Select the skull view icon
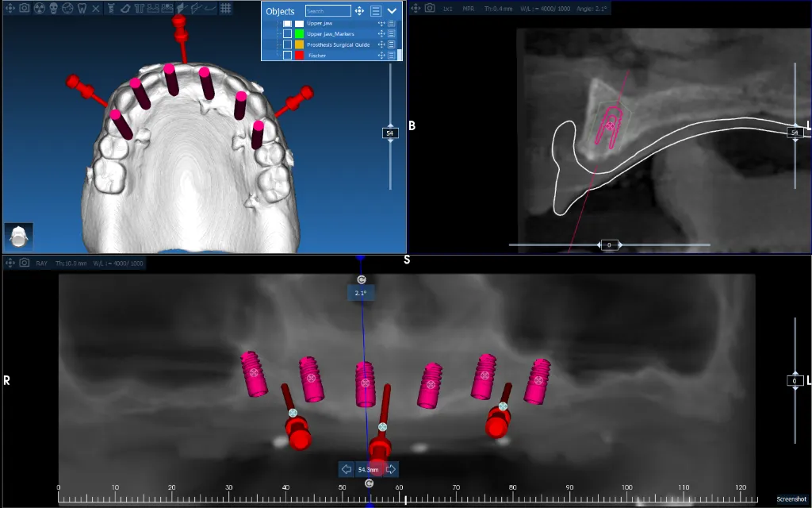Screen dimensions: 812x508 (x=53, y=8)
